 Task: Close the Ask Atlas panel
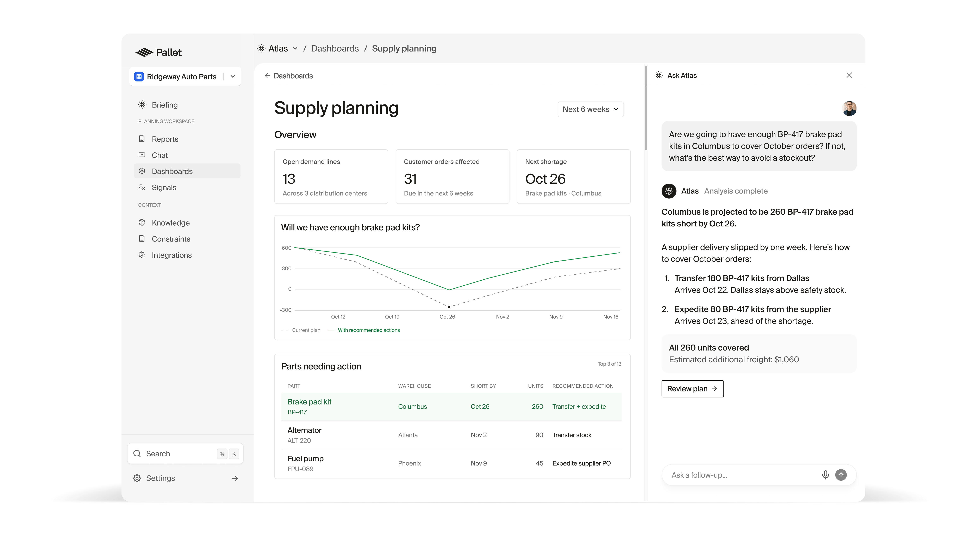(x=849, y=75)
